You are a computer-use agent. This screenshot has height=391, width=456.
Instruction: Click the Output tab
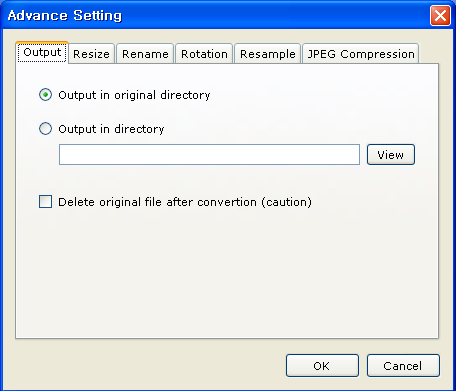[42, 52]
